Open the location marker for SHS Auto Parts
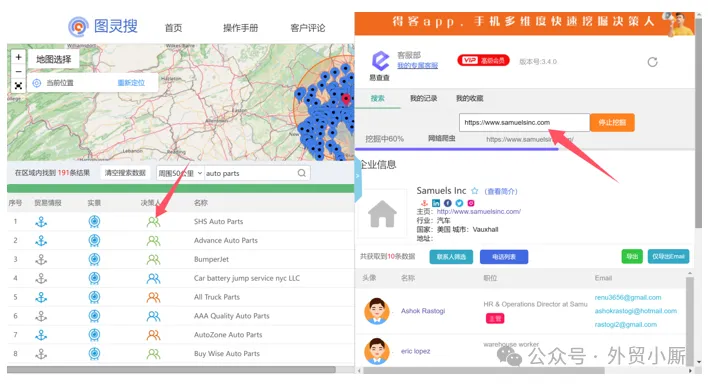Screen dimensions: 708x384 (94, 221)
